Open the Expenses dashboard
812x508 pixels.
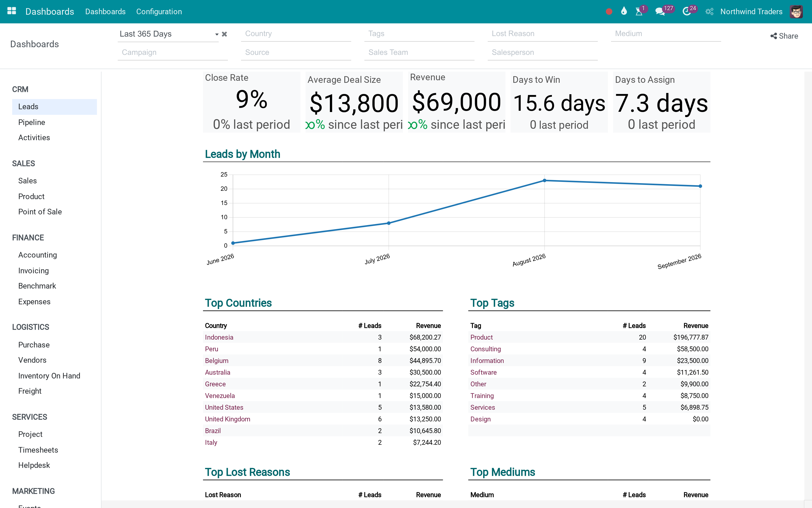click(x=54, y=302)
